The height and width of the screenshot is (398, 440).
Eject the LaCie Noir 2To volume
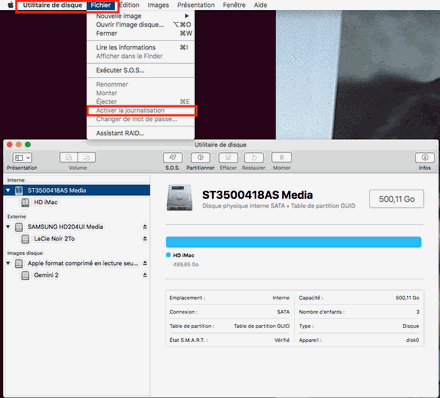coord(145,239)
